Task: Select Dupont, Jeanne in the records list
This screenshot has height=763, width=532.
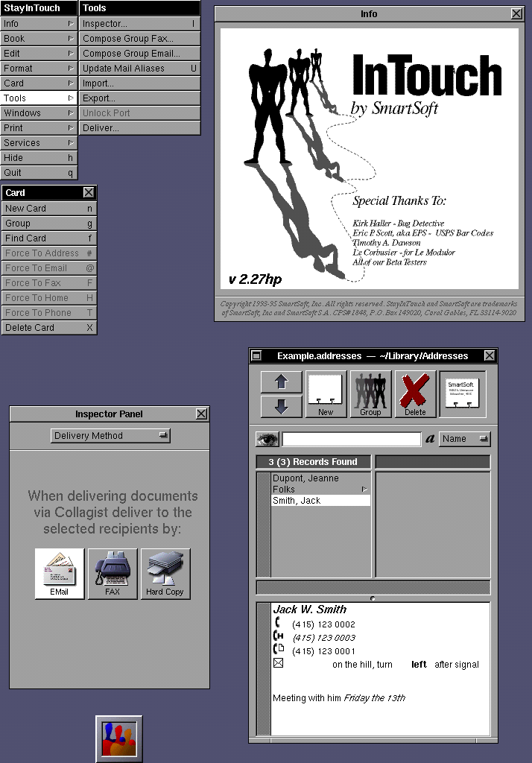Action: pyautogui.click(x=320, y=478)
